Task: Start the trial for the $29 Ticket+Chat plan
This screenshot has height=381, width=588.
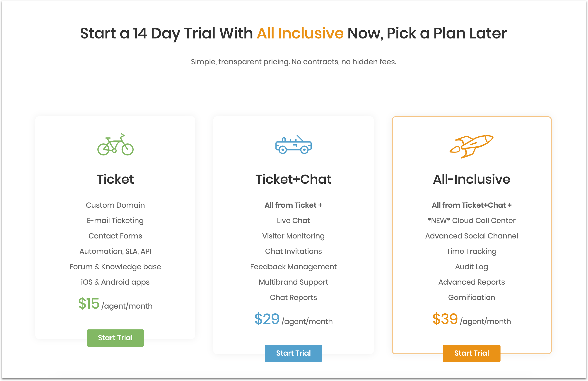Action: [x=293, y=353]
